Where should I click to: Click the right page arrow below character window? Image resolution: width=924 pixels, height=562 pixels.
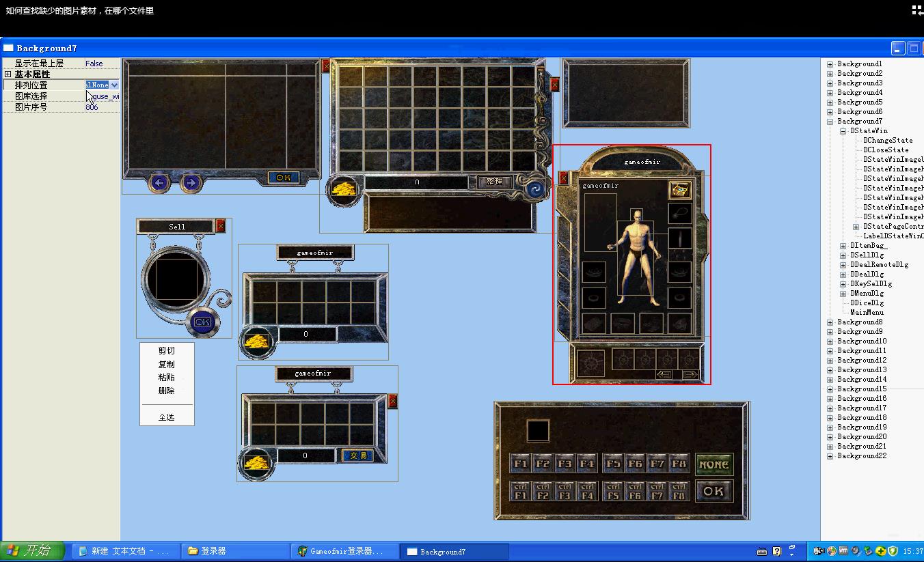click(x=690, y=374)
